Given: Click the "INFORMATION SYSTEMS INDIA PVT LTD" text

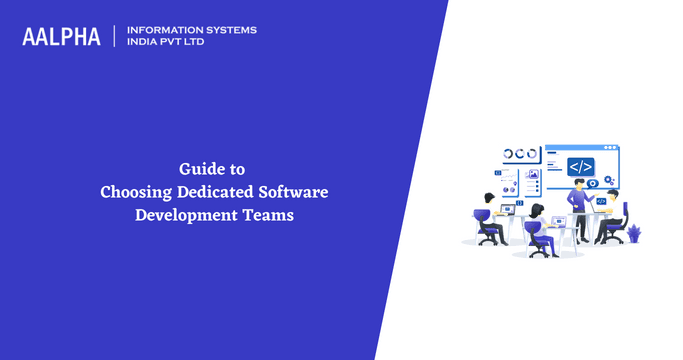Looking at the screenshot, I should coord(192,36).
